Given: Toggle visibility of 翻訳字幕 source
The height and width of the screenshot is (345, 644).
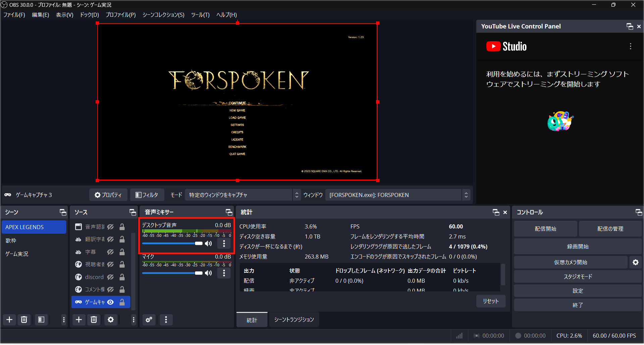Looking at the screenshot, I should coord(110,239).
